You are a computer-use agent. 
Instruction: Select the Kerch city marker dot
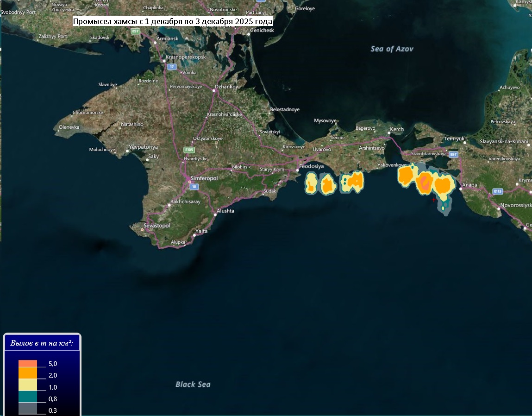pos(389,133)
